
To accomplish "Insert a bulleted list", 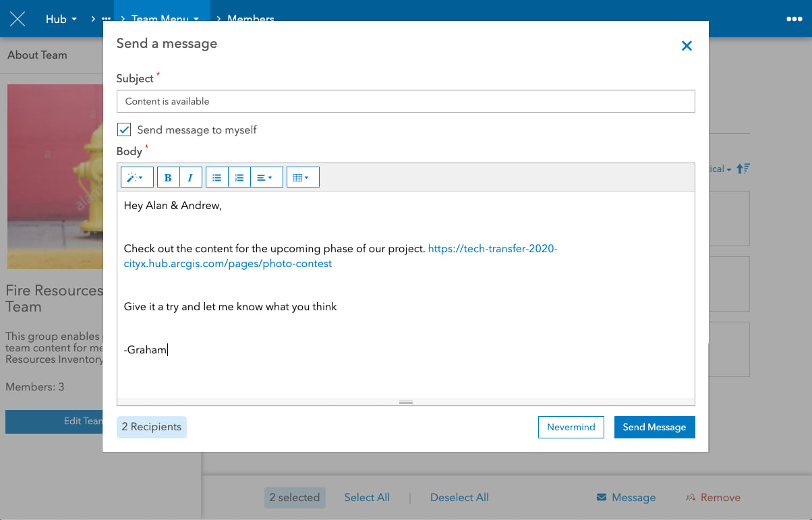I will click(216, 177).
